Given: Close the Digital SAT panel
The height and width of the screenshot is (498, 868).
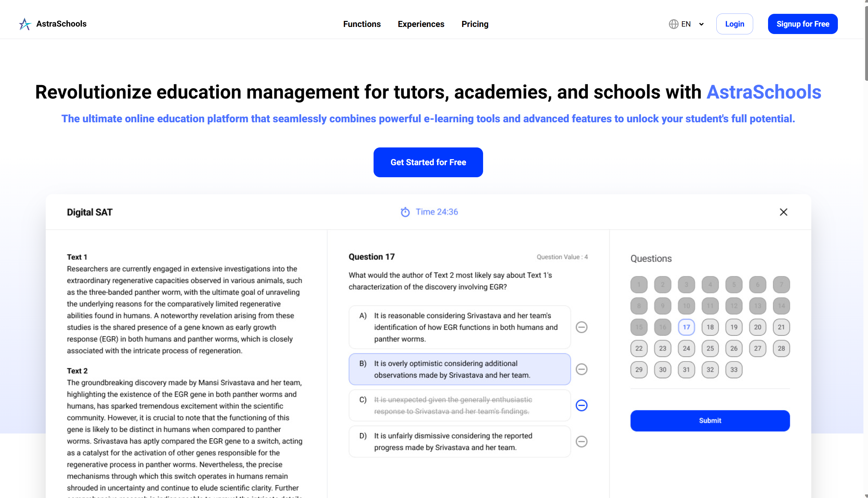Looking at the screenshot, I should pos(783,212).
